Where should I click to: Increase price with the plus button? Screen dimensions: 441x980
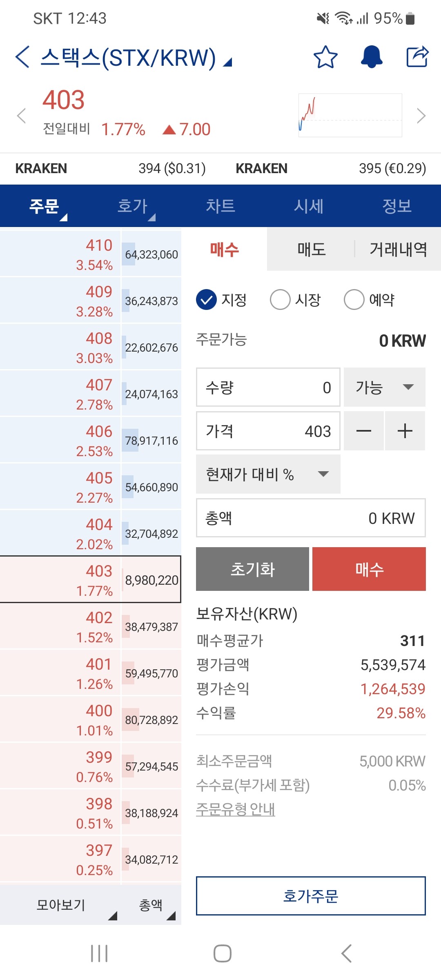pyautogui.click(x=405, y=431)
